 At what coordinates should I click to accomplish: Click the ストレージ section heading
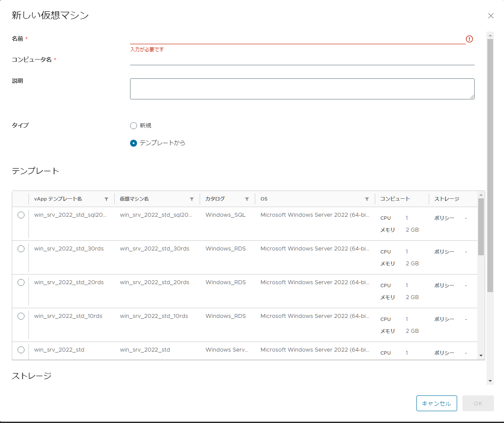pos(32,376)
